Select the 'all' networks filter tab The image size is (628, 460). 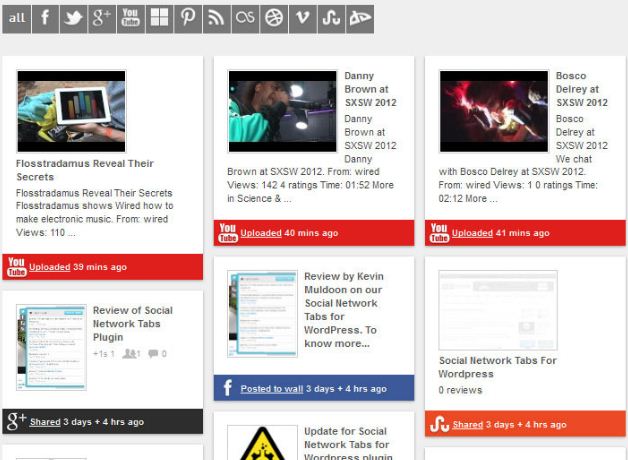coord(16,19)
